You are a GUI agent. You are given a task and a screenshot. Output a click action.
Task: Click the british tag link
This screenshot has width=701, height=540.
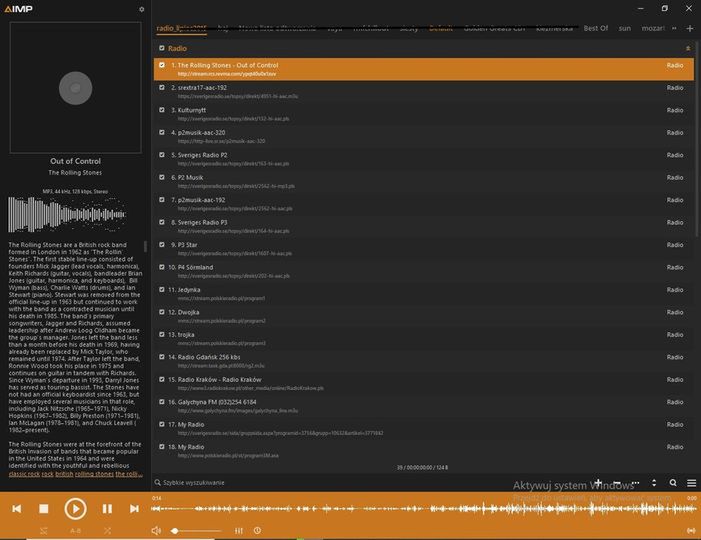pos(64,474)
